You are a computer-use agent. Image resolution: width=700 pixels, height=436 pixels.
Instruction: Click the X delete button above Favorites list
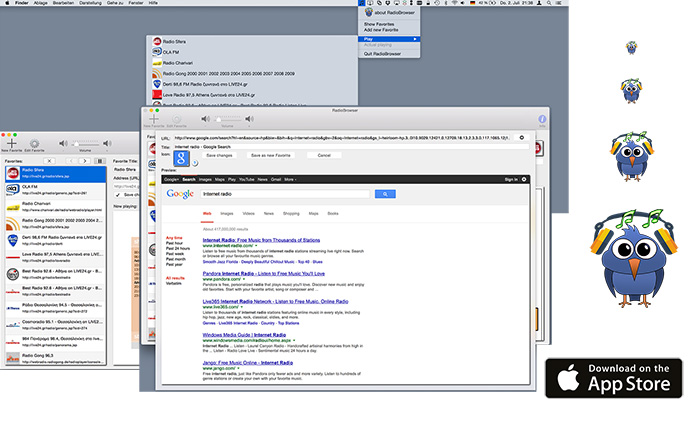pyautogui.click(x=50, y=161)
